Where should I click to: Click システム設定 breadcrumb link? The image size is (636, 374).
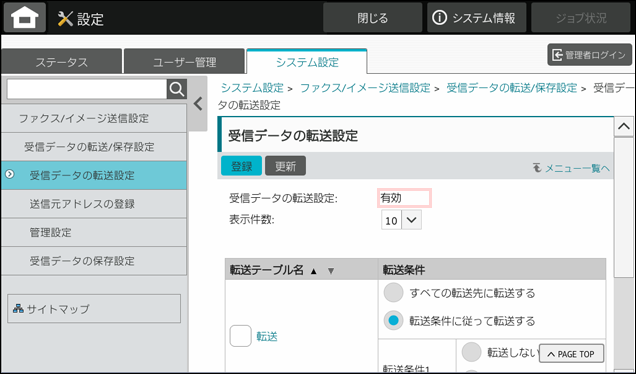(252, 88)
